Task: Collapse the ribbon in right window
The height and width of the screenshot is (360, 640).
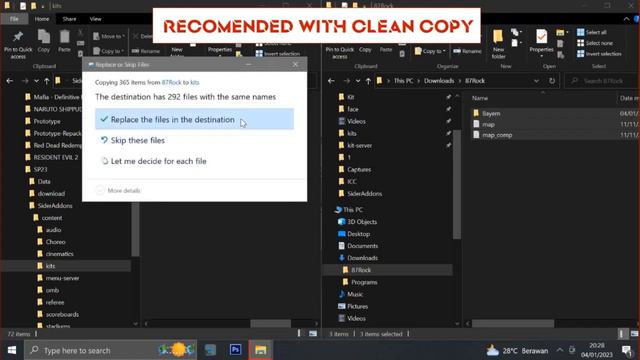Action: pos(626,19)
